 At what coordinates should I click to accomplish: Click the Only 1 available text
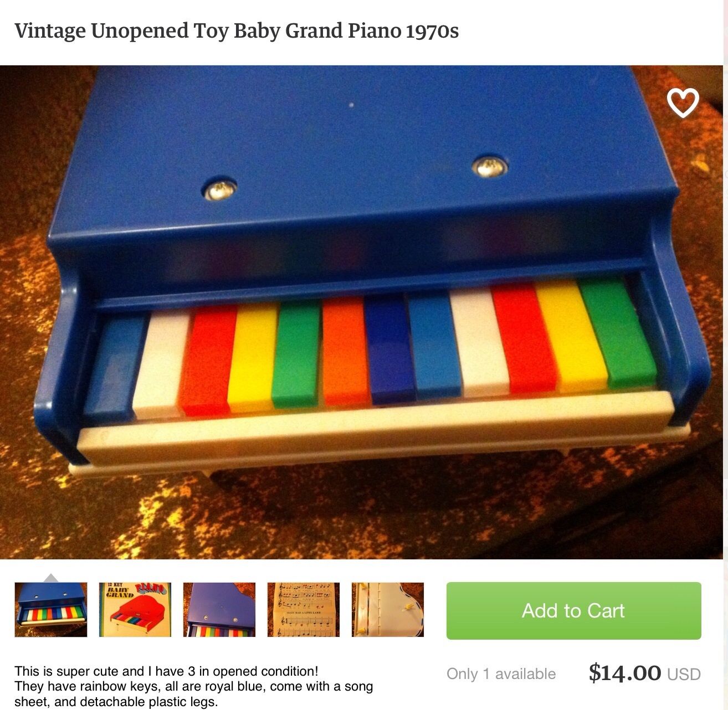(501, 674)
